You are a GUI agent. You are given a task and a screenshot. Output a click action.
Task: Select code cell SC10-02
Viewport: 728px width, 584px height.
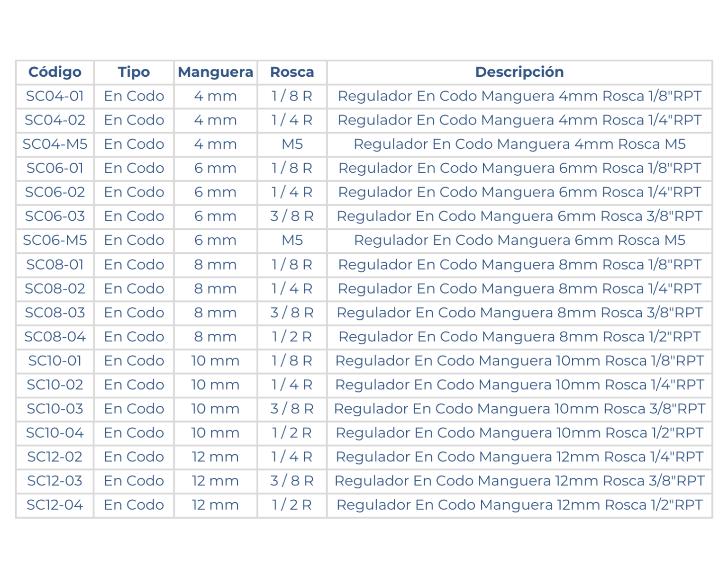[55, 385]
